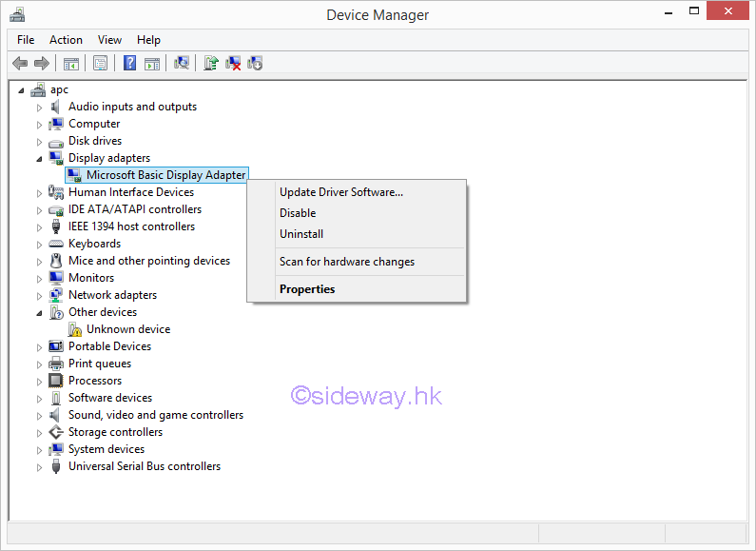Expand the Network adapters node arrow
The width and height of the screenshot is (756, 551).
coord(39,295)
